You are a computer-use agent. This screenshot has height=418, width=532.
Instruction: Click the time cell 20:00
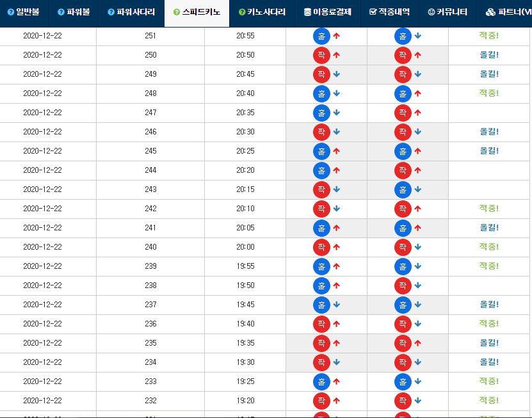(245, 247)
